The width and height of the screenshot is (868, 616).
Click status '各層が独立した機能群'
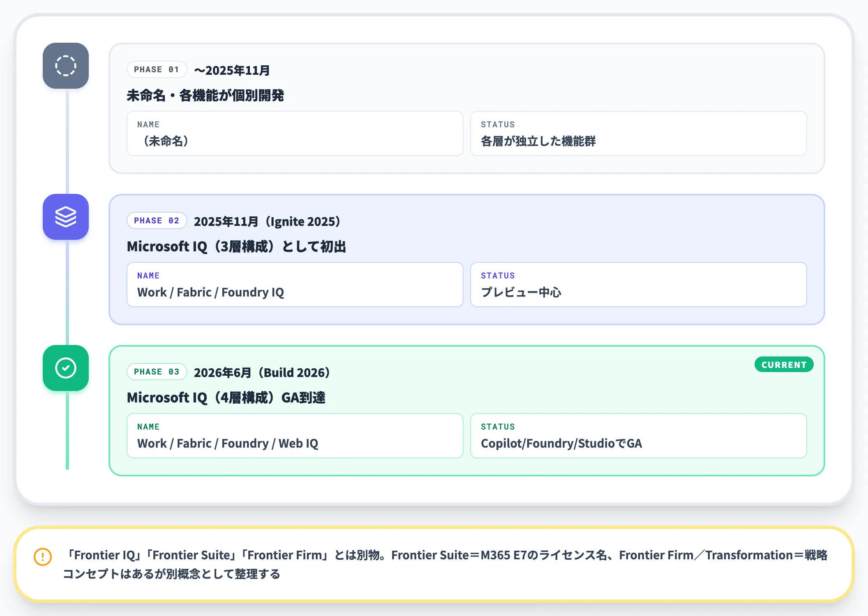[x=538, y=141]
